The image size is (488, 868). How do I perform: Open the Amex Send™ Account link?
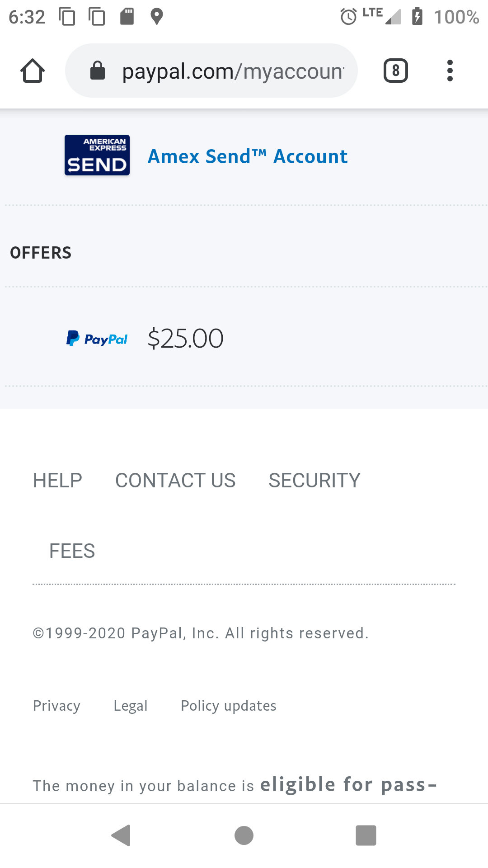click(248, 157)
